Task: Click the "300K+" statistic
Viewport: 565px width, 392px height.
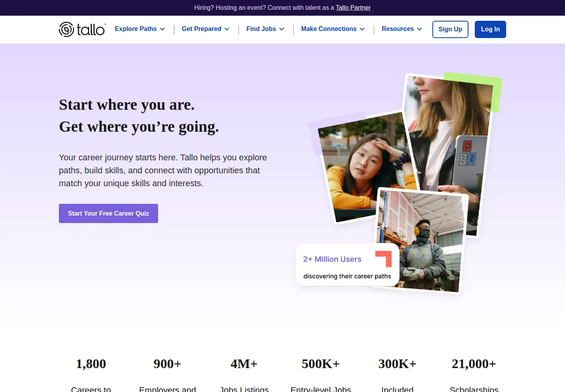Action: click(397, 364)
